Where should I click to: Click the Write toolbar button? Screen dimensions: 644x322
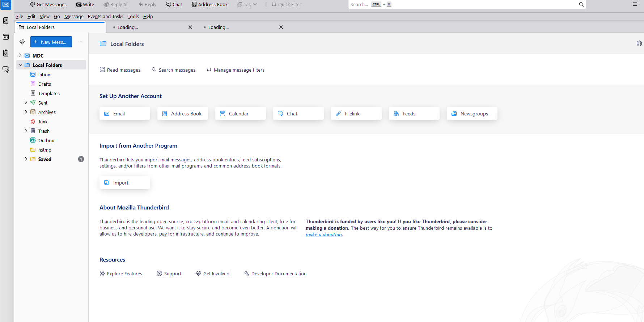[85, 5]
